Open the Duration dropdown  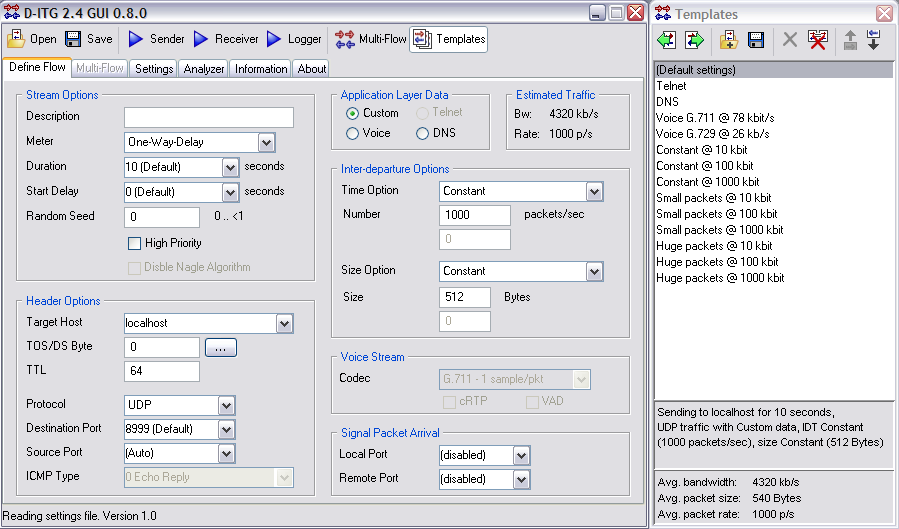(230, 167)
